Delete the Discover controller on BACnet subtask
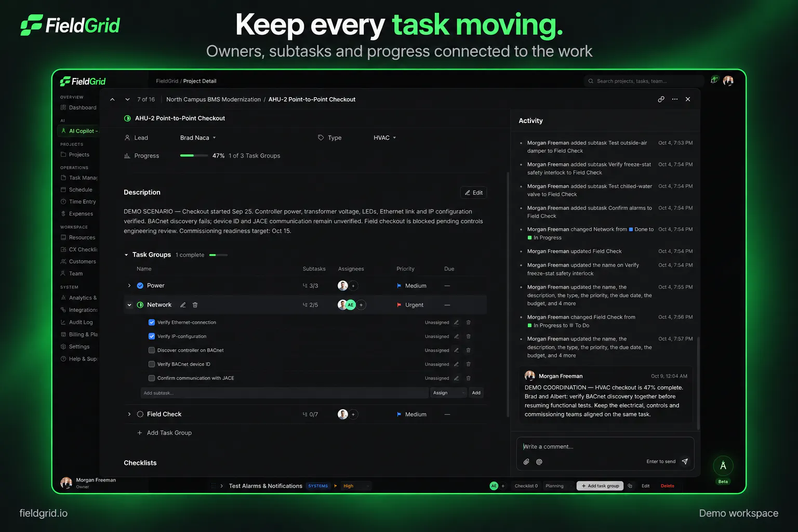The width and height of the screenshot is (798, 532). pyautogui.click(x=468, y=351)
